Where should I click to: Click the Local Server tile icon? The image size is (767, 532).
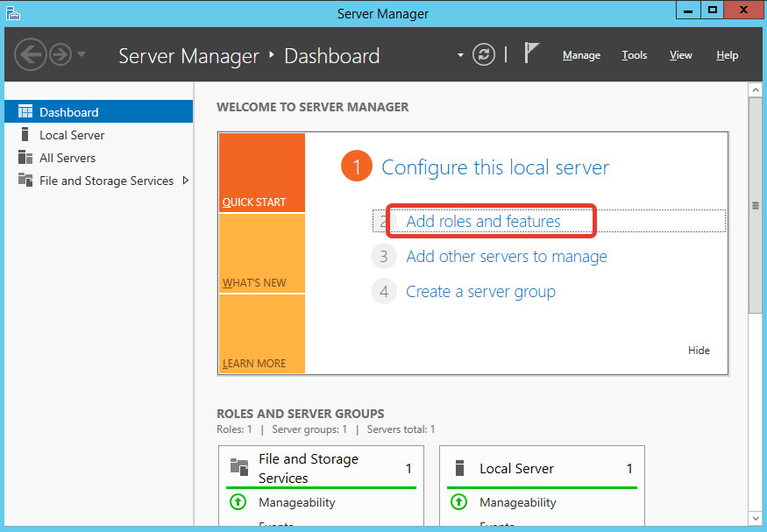459,468
